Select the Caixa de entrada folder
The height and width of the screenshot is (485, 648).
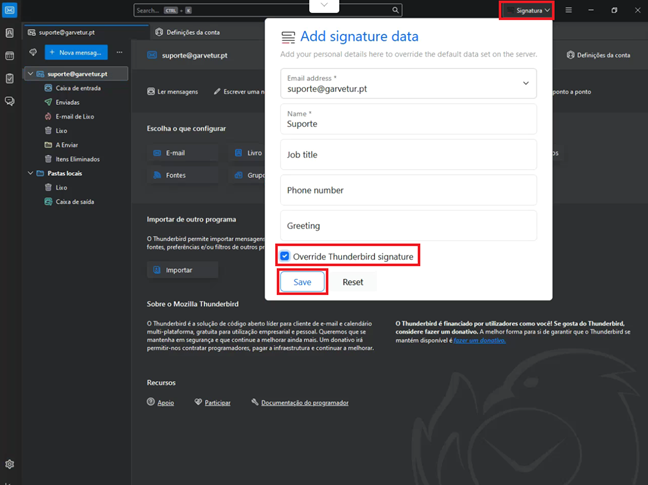pos(76,88)
